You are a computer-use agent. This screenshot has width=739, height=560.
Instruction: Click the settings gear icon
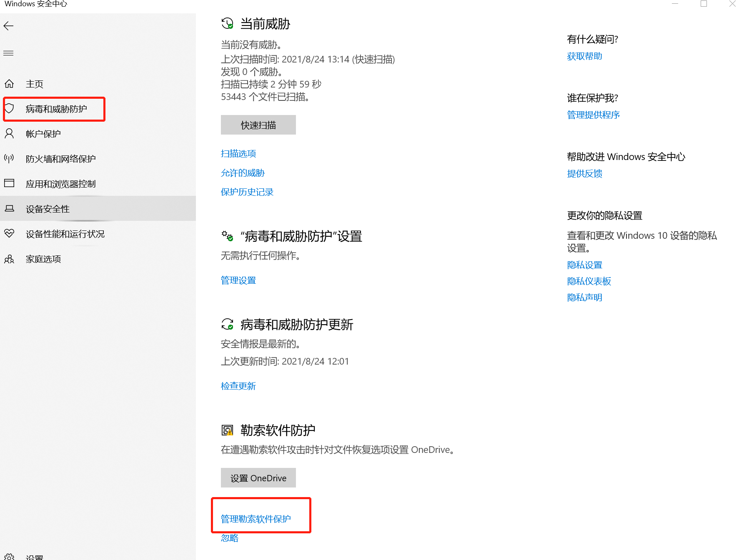click(9, 557)
